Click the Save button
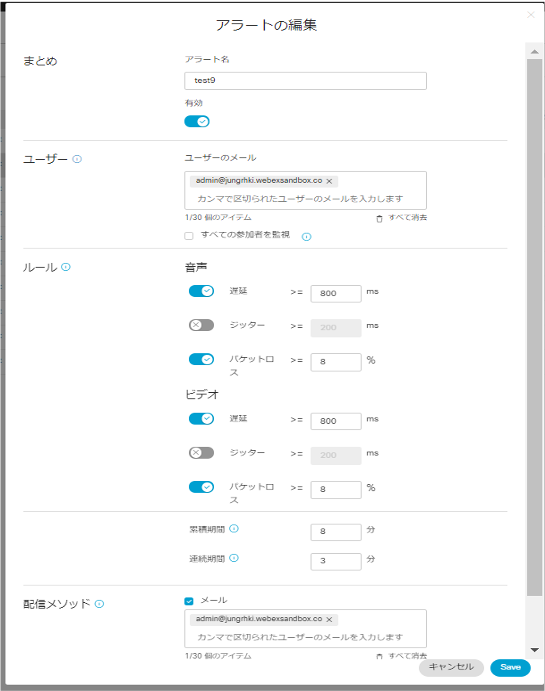 (510, 667)
